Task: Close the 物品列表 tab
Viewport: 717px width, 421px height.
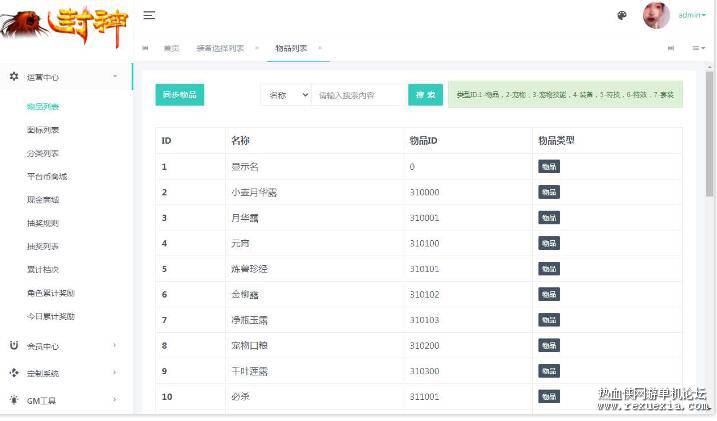Action: coord(320,48)
